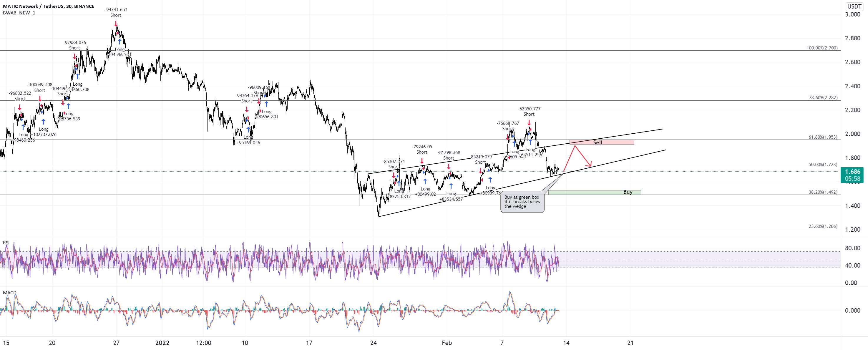Click the red Short arrow under -79246.05

[422, 161]
